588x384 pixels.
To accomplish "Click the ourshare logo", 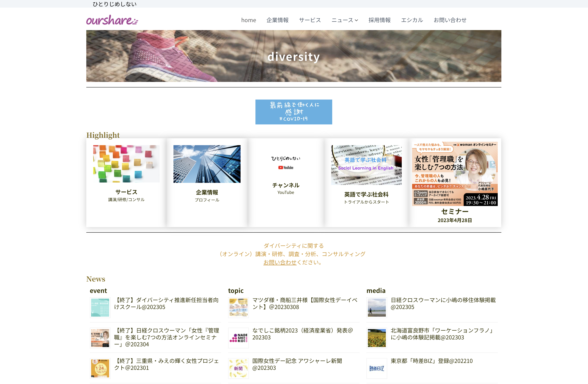I will point(112,20).
